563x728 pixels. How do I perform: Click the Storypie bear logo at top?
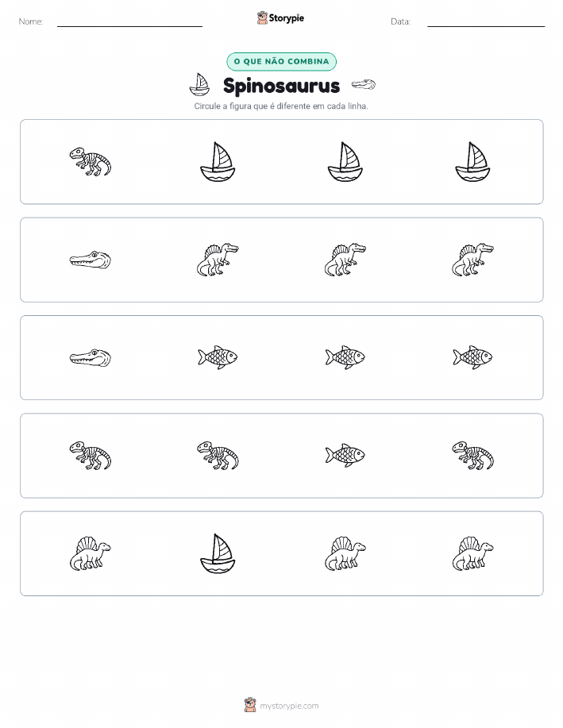pyautogui.click(x=262, y=17)
